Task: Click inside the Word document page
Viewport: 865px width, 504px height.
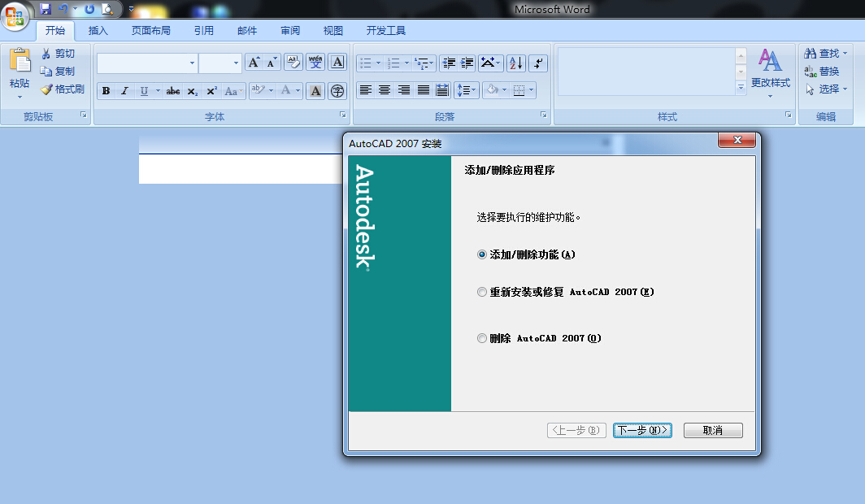Action: pos(240,168)
